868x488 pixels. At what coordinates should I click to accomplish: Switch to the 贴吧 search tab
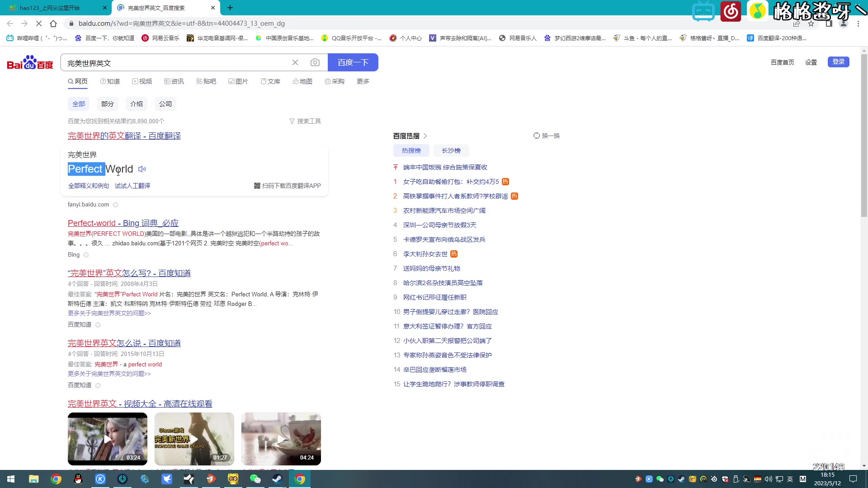[x=206, y=81]
